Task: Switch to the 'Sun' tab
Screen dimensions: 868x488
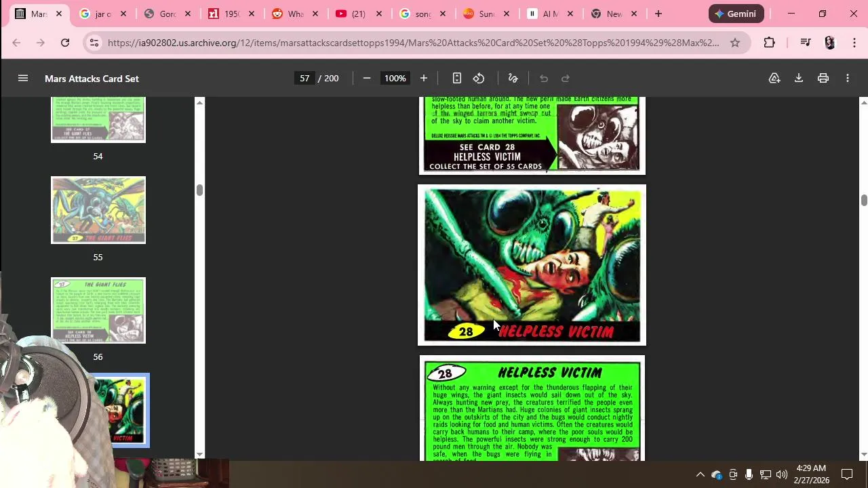Action: coord(486,14)
